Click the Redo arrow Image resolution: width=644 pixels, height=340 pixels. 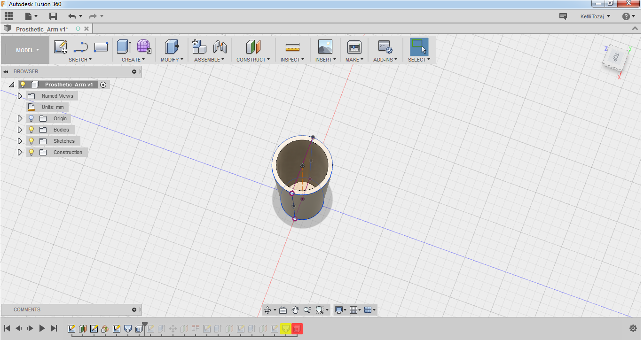pyautogui.click(x=93, y=16)
